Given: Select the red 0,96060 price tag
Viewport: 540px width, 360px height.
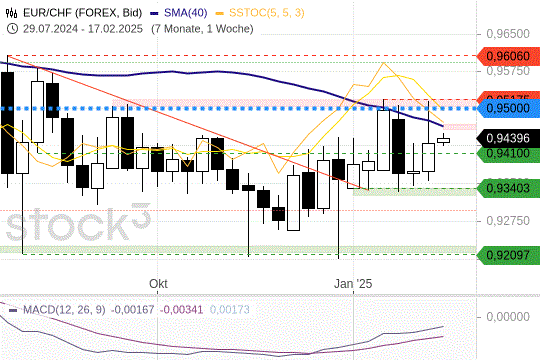Looking at the screenshot, I should [508, 56].
